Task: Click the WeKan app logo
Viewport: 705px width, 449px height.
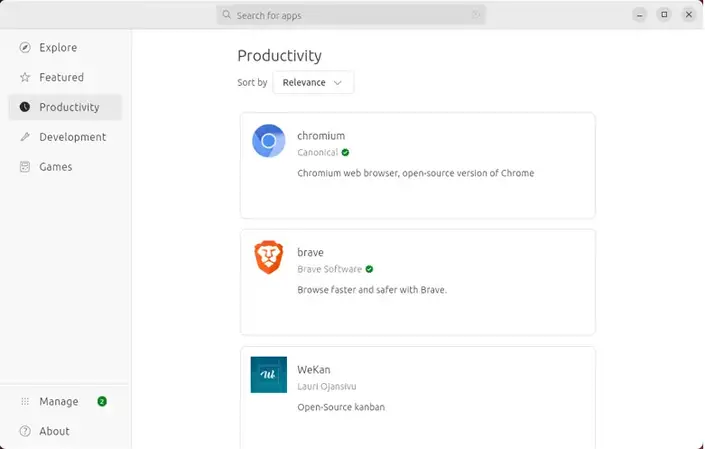Action: (x=268, y=375)
